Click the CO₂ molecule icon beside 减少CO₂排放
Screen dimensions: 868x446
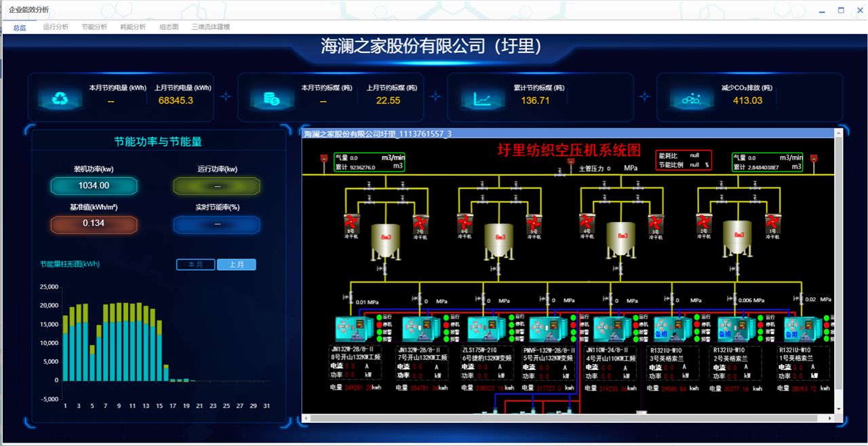click(691, 99)
